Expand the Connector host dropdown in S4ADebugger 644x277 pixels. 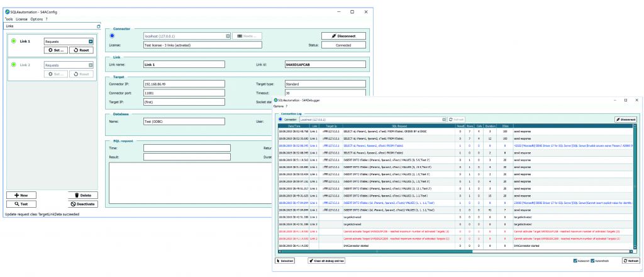(443, 119)
